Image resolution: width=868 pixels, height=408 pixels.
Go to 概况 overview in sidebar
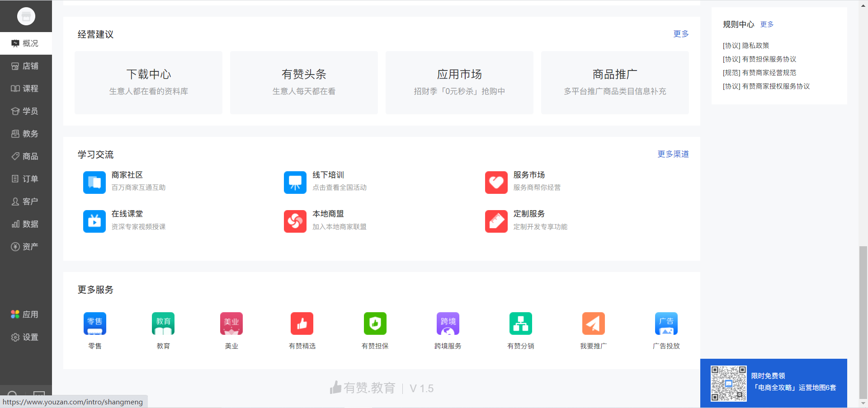[x=26, y=43]
